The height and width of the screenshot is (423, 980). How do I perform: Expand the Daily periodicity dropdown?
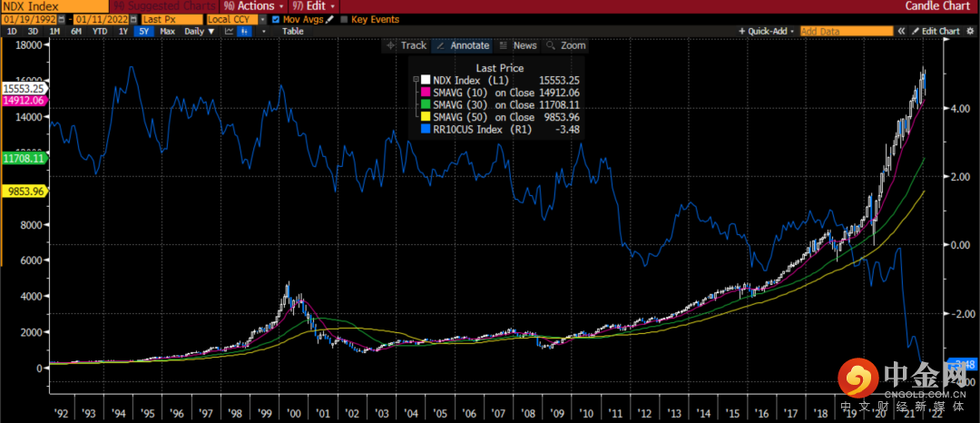click(200, 31)
